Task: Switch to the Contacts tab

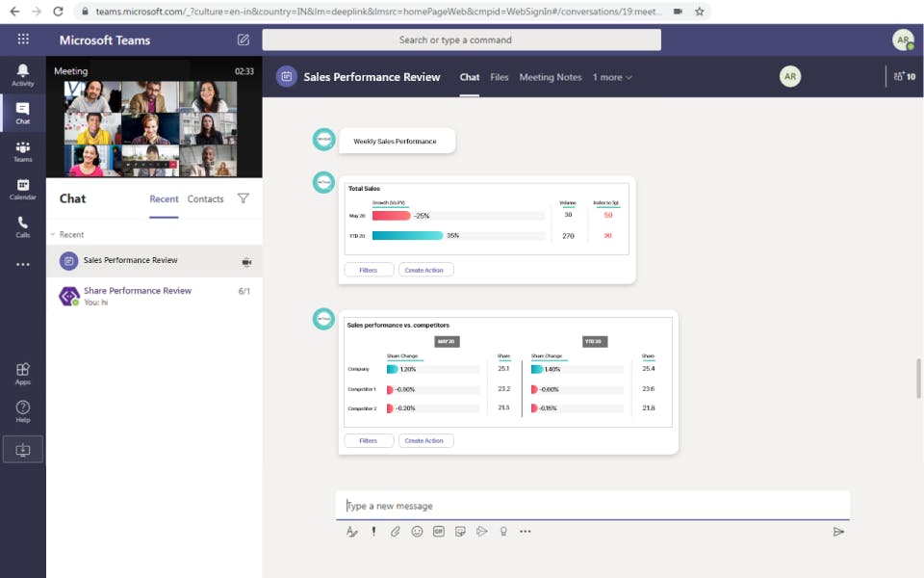Action: pos(205,199)
